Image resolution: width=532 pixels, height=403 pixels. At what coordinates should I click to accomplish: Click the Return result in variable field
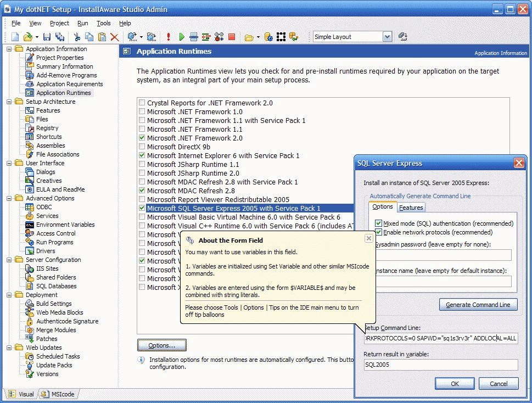point(441,365)
